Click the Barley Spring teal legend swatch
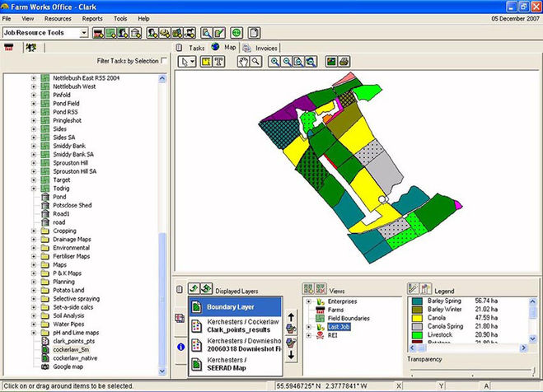 (x=417, y=301)
